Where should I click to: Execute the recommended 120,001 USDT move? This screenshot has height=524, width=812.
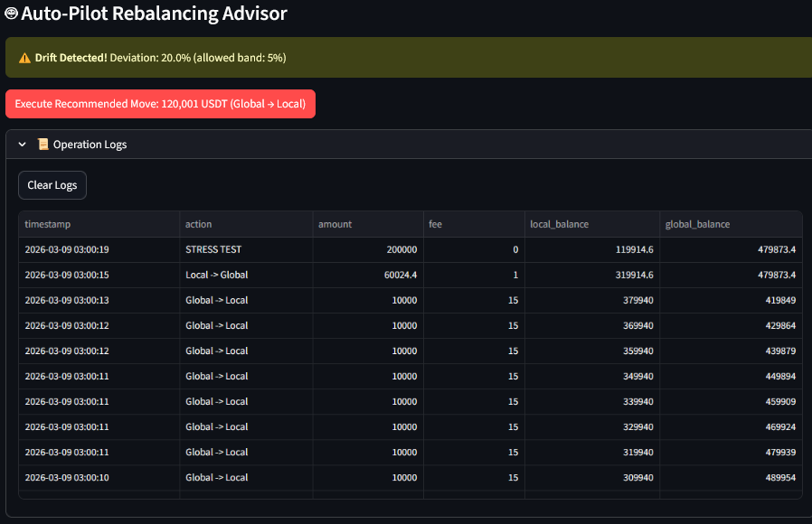pyautogui.click(x=160, y=104)
